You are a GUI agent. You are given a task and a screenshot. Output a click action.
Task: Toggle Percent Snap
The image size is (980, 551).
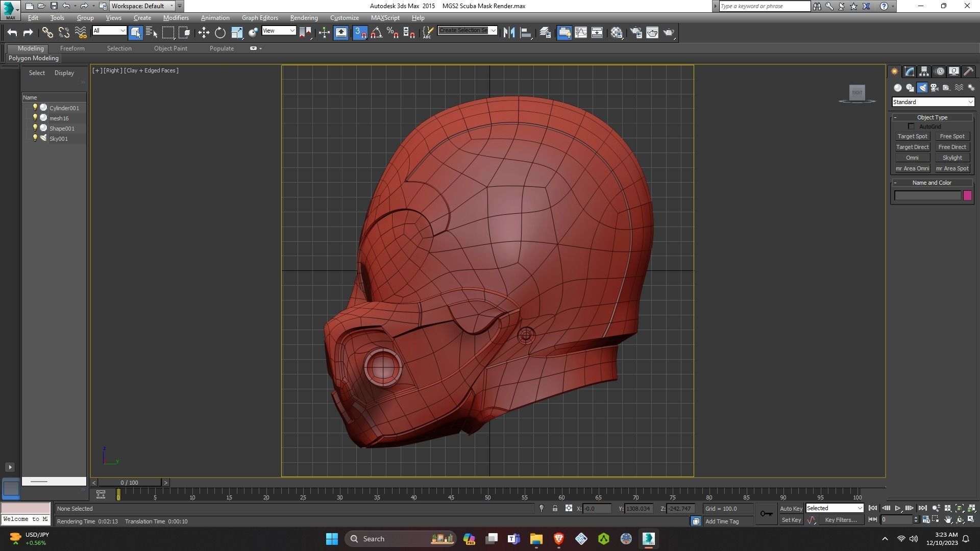(x=393, y=33)
